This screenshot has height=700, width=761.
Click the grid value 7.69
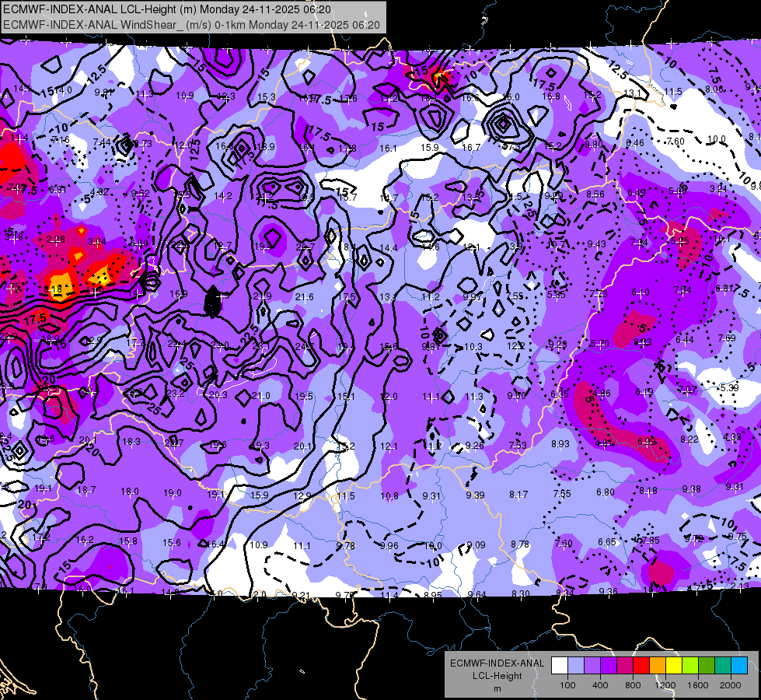727,338
